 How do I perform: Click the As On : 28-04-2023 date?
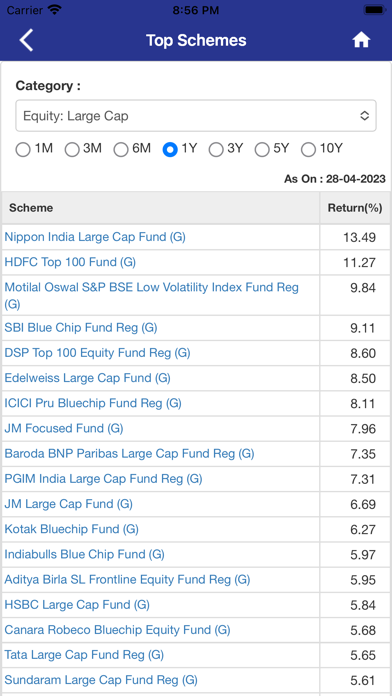coord(335,179)
